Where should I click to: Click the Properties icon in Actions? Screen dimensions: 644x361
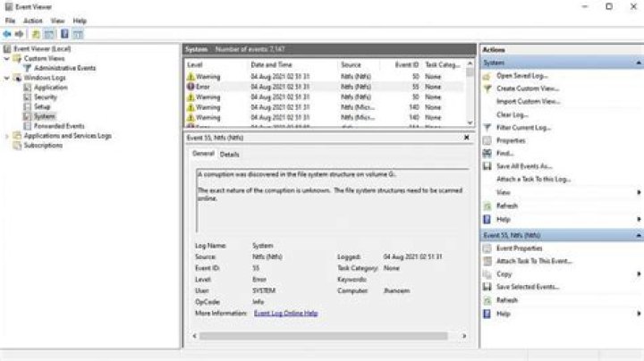pyautogui.click(x=487, y=140)
